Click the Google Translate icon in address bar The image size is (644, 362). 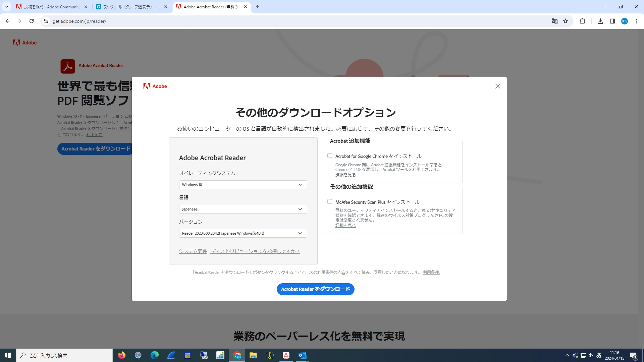[554, 21]
